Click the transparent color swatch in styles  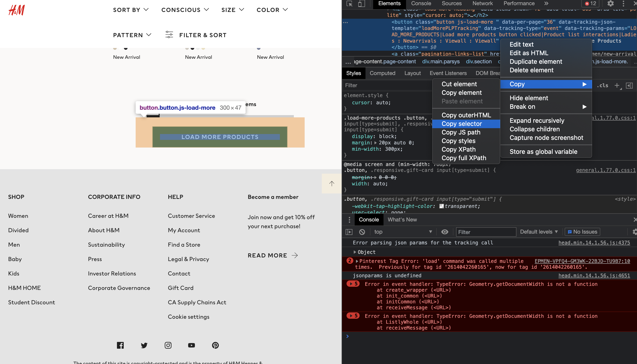[x=441, y=206]
